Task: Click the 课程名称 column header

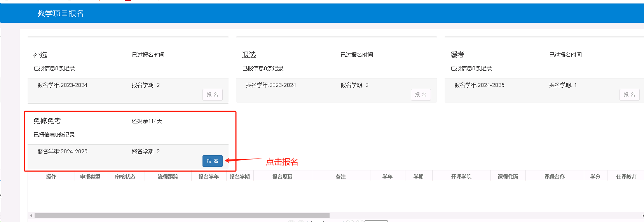Action: click(555, 177)
